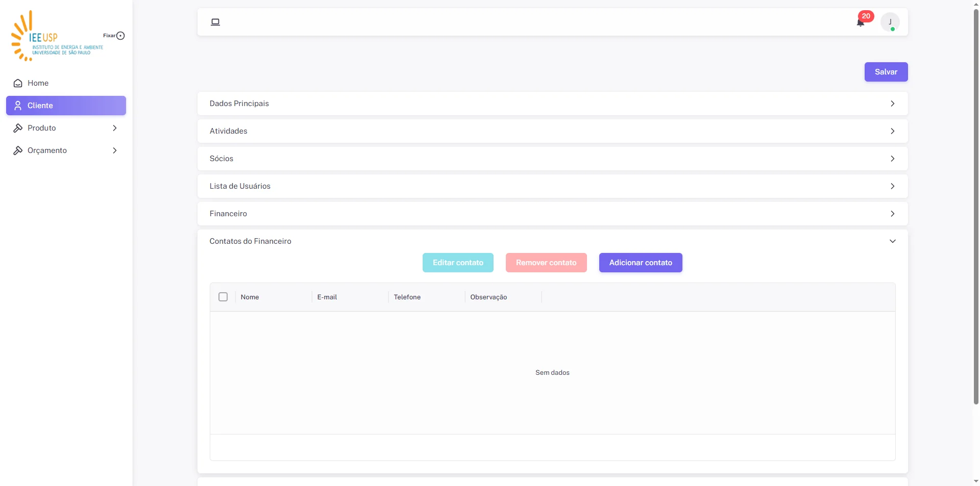Expand Produto submenu chevron

[x=115, y=128]
